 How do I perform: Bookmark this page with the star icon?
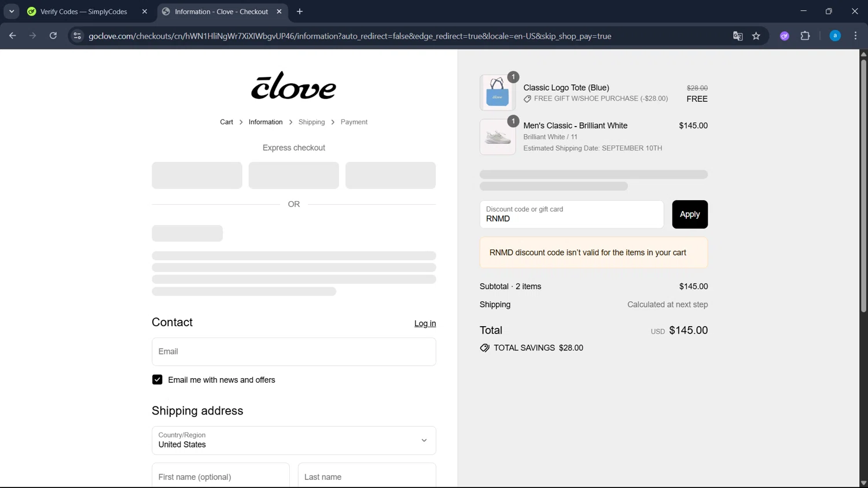[756, 36]
